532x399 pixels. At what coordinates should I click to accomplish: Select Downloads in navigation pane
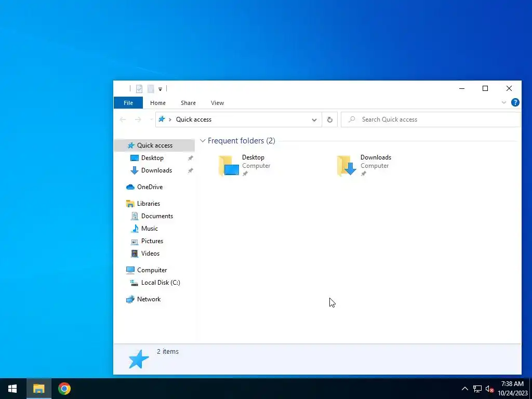click(x=156, y=170)
